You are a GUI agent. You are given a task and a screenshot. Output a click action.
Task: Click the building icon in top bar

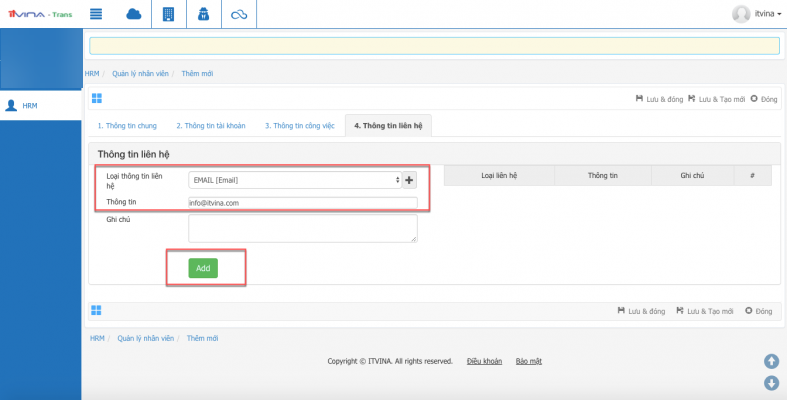168,14
